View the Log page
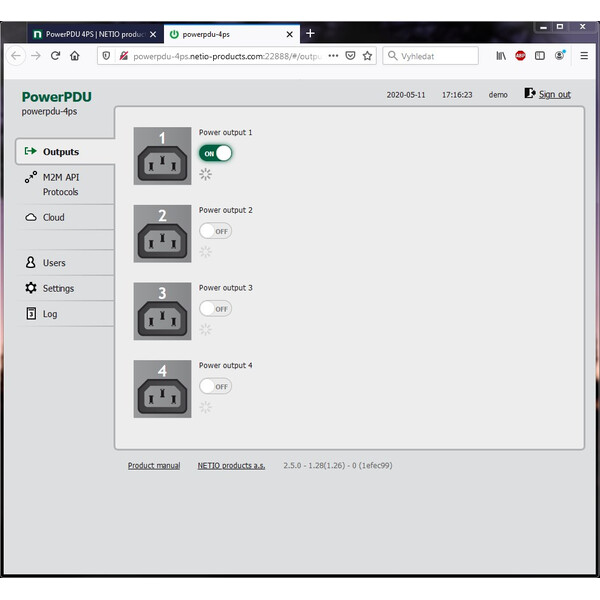 tap(50, 314)
